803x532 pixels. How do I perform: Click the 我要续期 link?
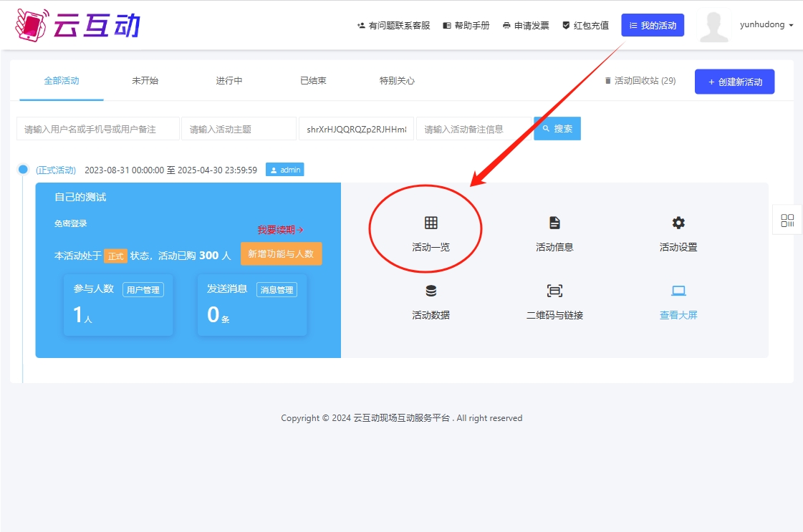click(x=281, y=230)
